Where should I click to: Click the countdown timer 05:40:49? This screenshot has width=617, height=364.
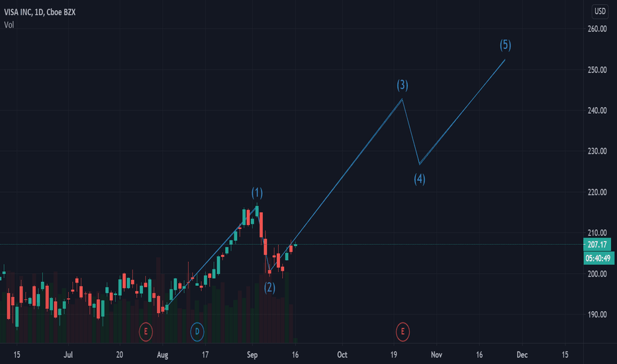[598, 258]
